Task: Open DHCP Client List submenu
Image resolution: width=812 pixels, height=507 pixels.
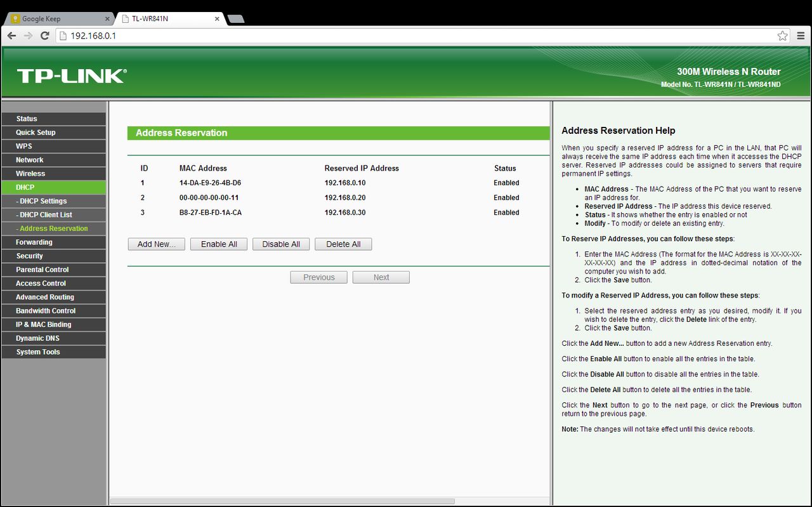Action: click(53, 214)
